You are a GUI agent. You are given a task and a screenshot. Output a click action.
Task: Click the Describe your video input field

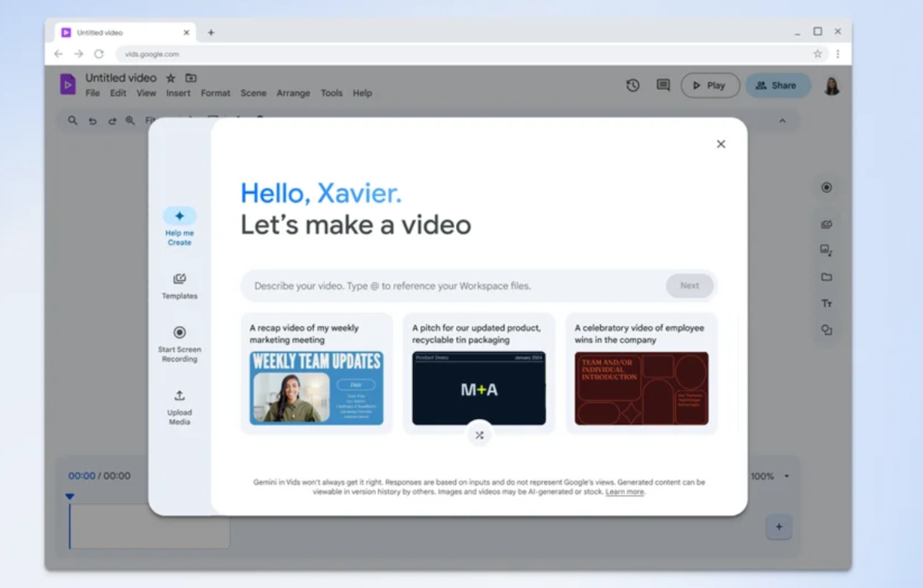(x=454, y=286)
